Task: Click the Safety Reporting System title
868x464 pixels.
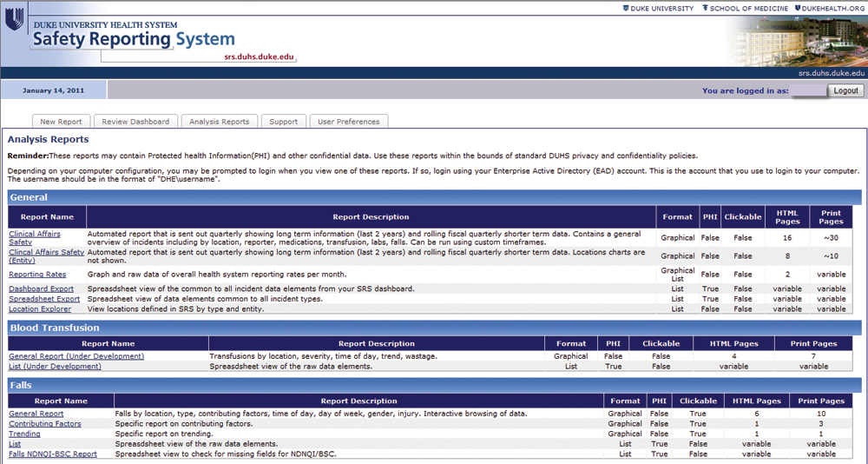Action: 134,39
